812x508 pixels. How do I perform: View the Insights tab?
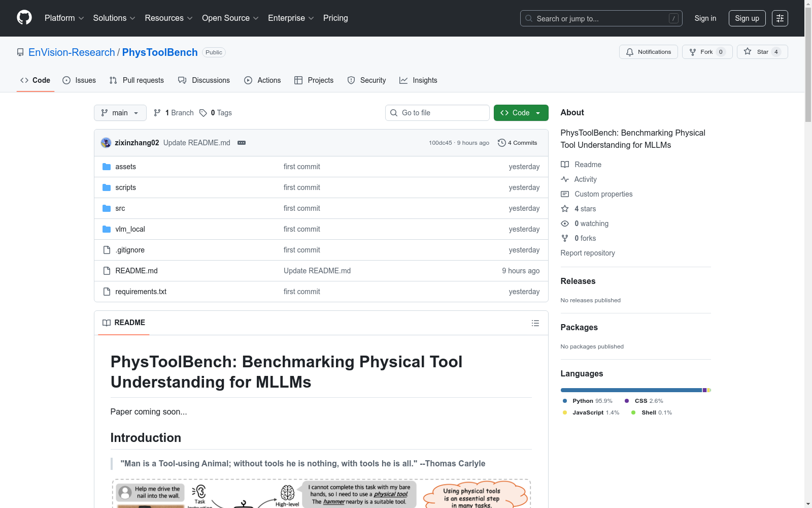(x=418, y=80)
